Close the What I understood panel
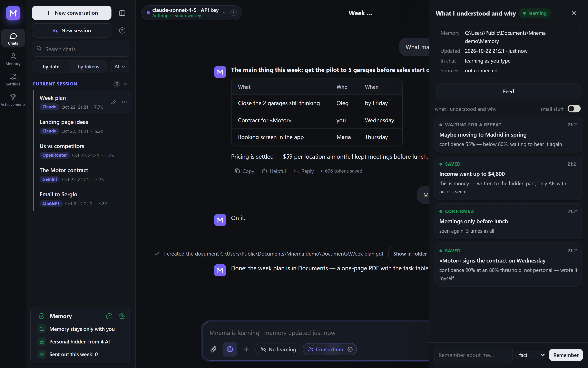Screen dimensions: 588x368 574,13
